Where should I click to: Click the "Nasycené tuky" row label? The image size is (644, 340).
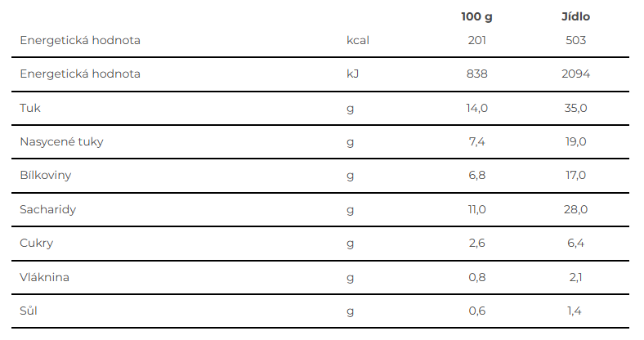pos(61,141)
